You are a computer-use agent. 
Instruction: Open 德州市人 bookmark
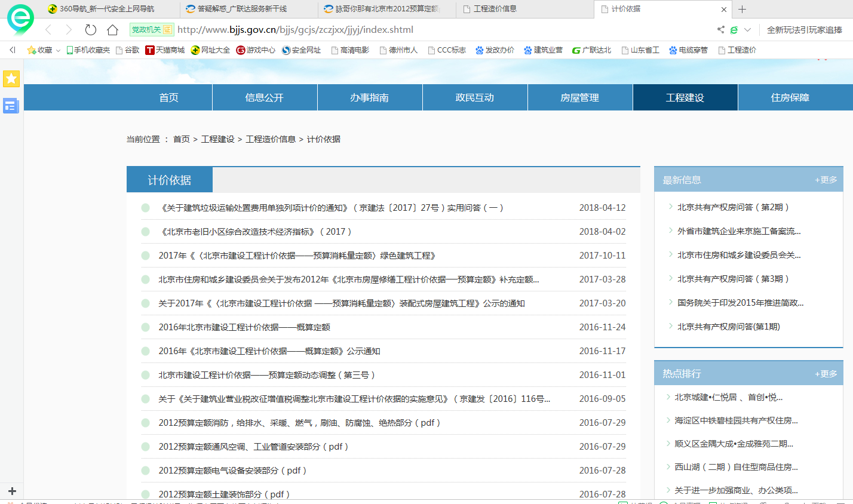[x=398, y=50]
